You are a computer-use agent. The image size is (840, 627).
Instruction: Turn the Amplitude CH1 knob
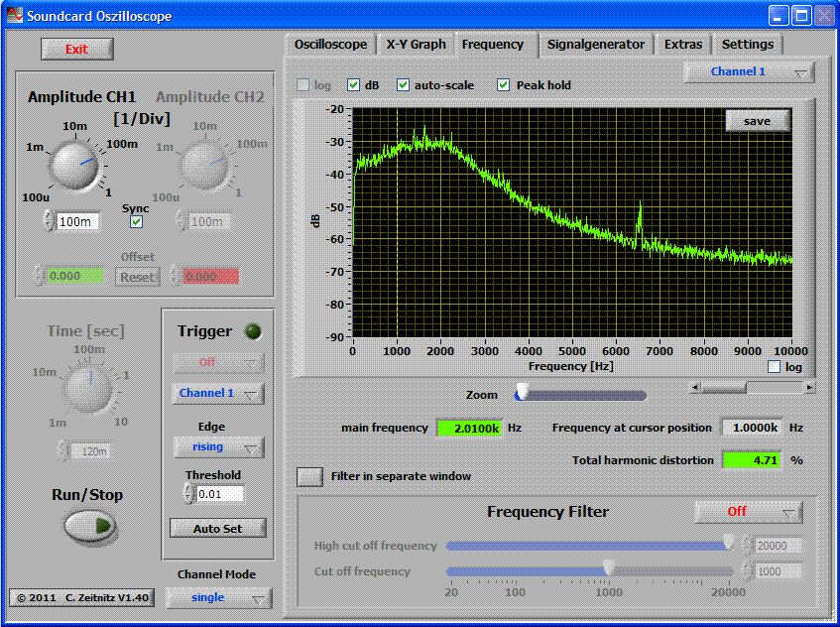click(x=74, y=165)
